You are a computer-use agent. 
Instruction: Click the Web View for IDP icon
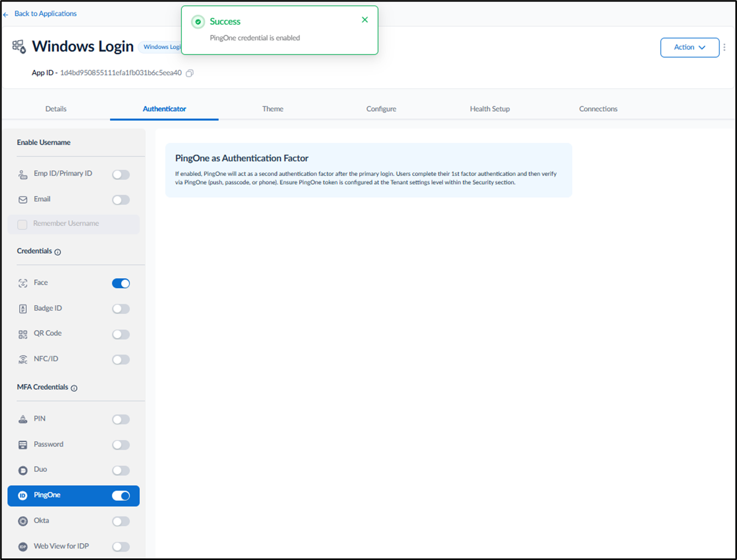23,547
